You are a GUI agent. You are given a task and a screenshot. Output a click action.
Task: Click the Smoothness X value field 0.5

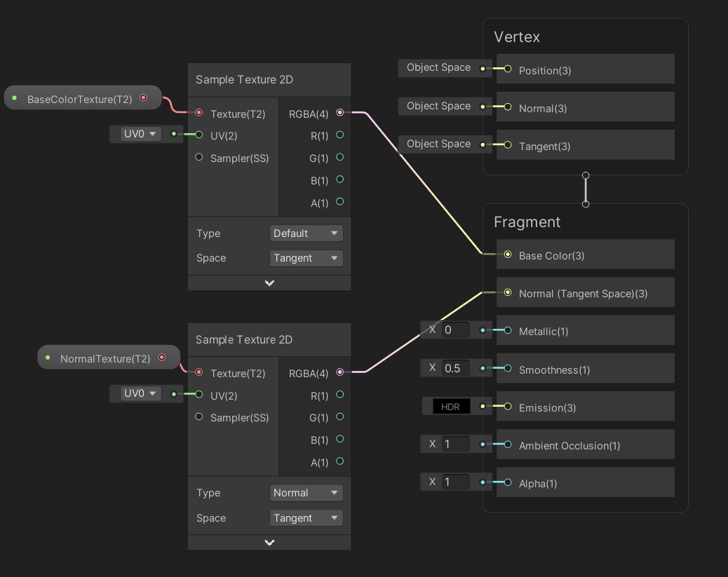(x=455, y=368)
